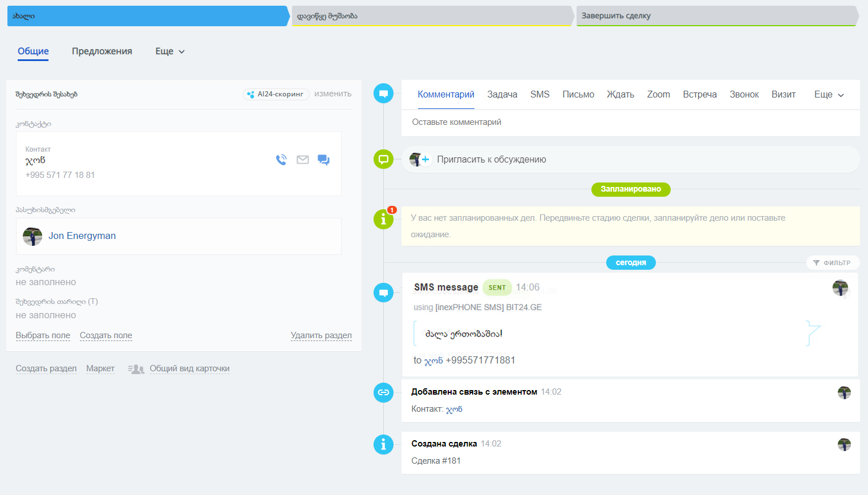
Task: Focus the Оставьте комментарий input field
Action: pos(630,123)
